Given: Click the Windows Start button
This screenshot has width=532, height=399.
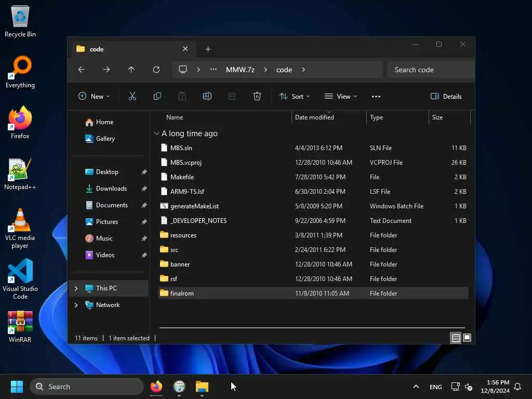Looking at the screenshot, I should pos(17,387).
